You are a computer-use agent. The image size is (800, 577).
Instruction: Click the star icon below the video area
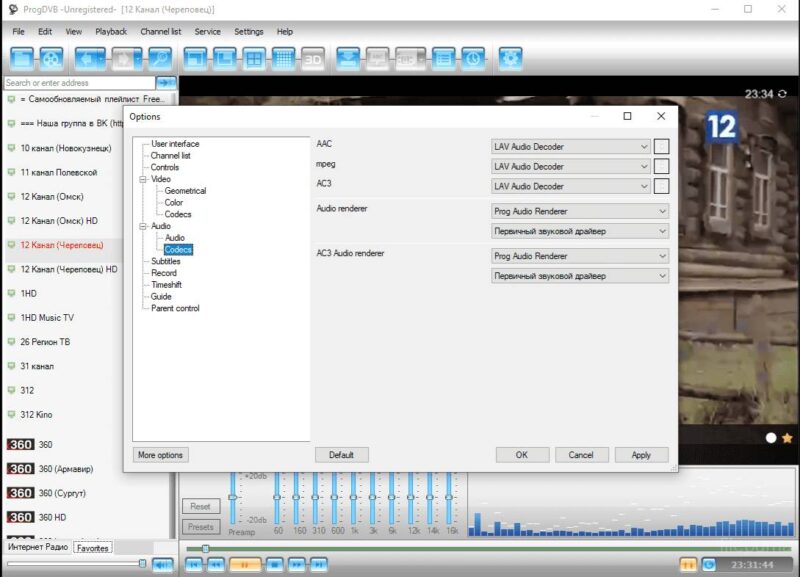(x=786, y=438)
